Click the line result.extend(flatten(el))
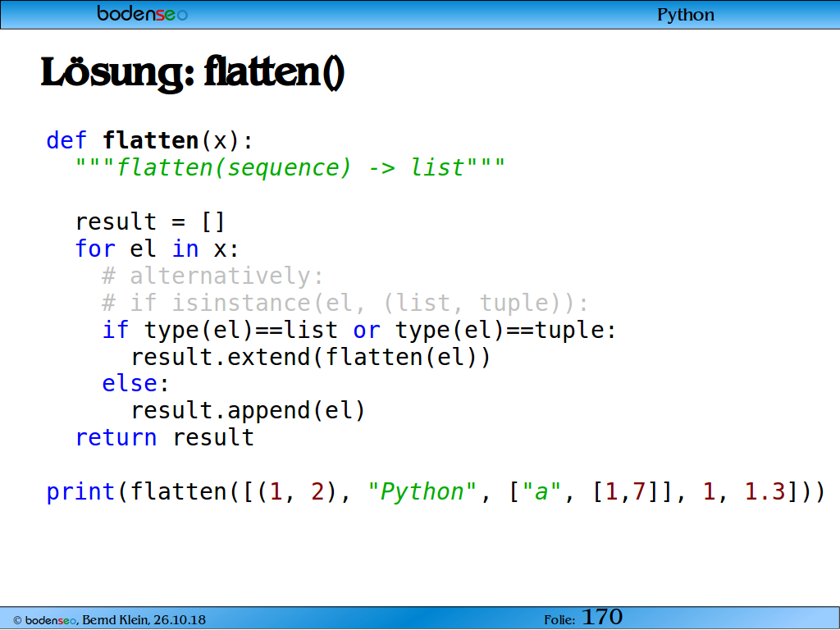The image size is (840, 630). [x=311, y=358]
